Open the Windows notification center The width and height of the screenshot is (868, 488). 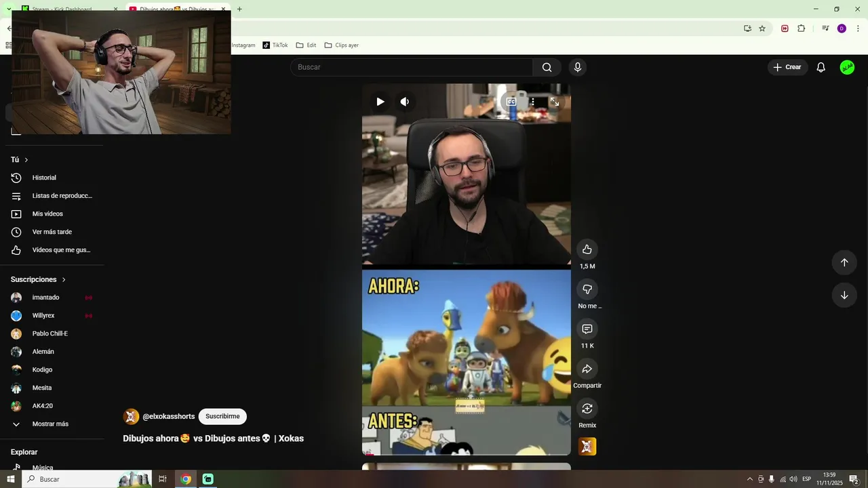854,479
